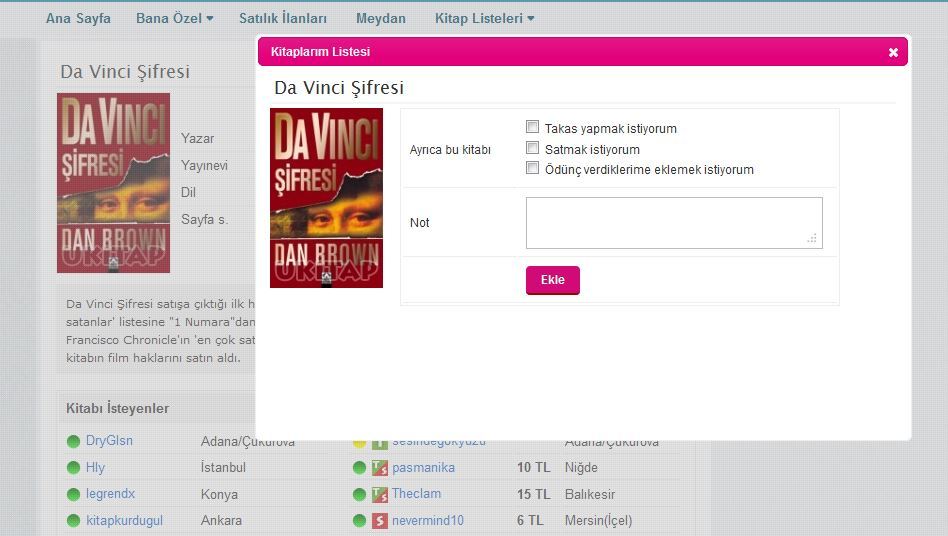This screenshot has height=536, width=948.
Task: Click the green status dot beside Hly
Action: tap(73, 468)
